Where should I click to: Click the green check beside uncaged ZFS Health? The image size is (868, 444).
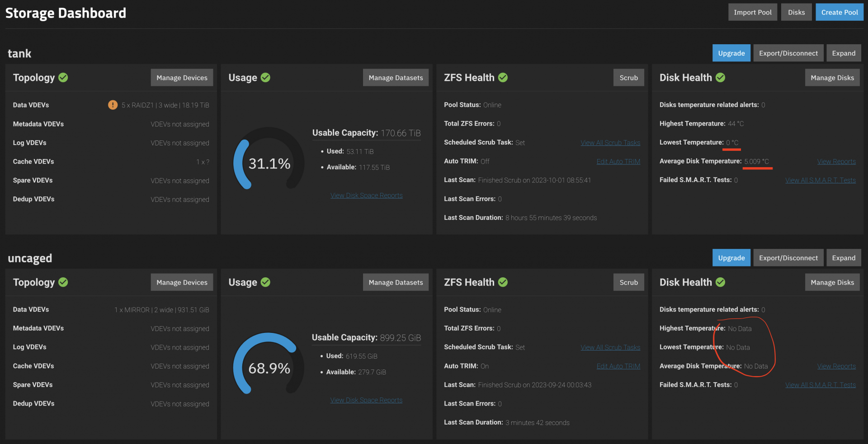(503, 282)
